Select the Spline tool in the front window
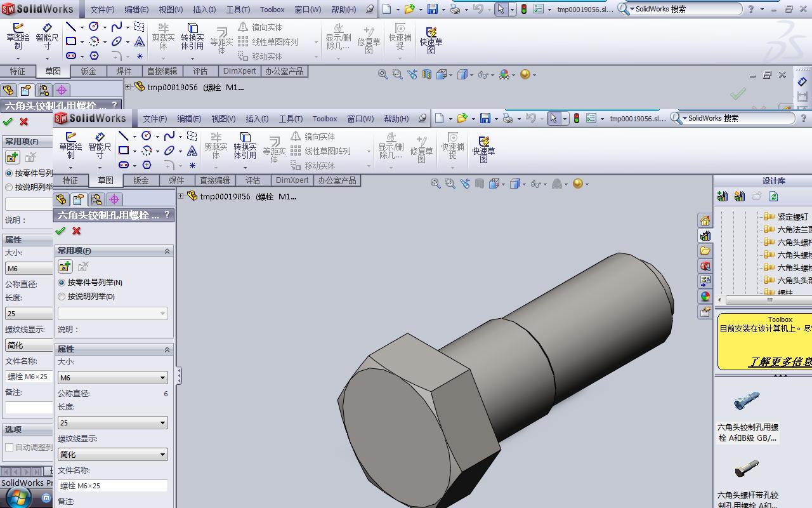The width and height of the screenshot is (812, 508). point(169,136)
